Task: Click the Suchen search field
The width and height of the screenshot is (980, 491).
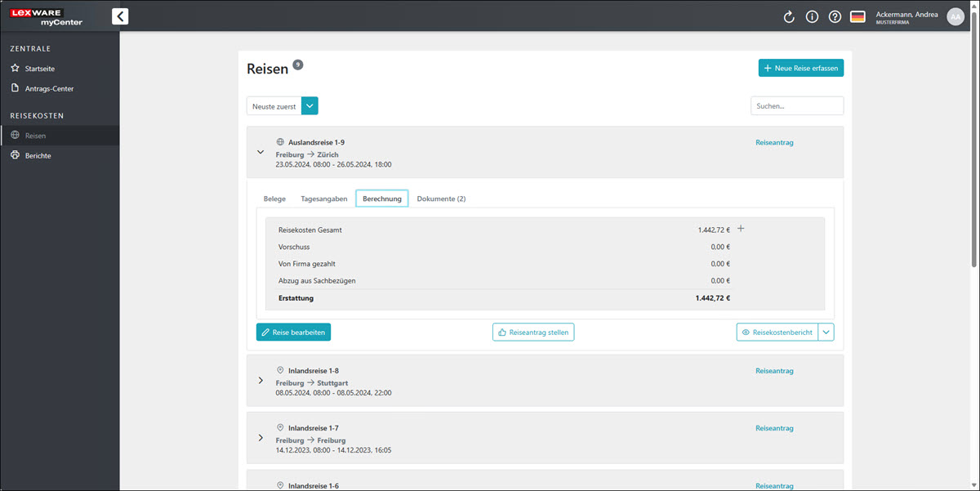Action: coord(796,106)
